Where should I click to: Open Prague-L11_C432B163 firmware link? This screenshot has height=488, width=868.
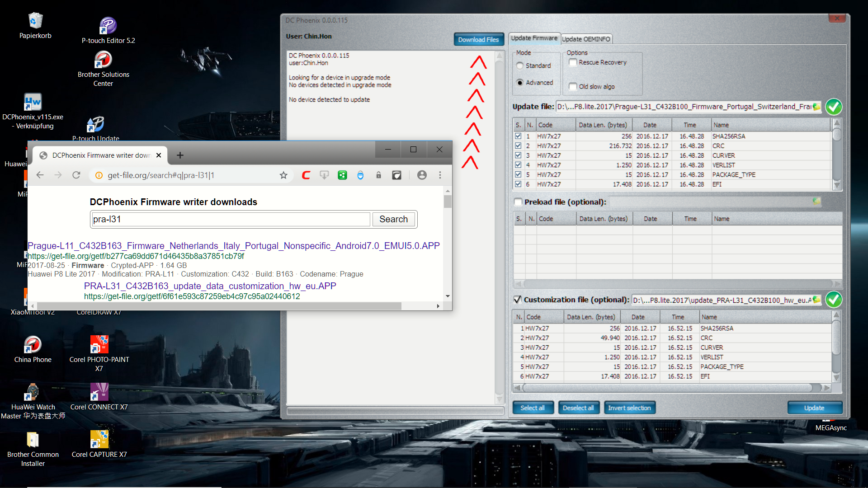pos(234,246)
